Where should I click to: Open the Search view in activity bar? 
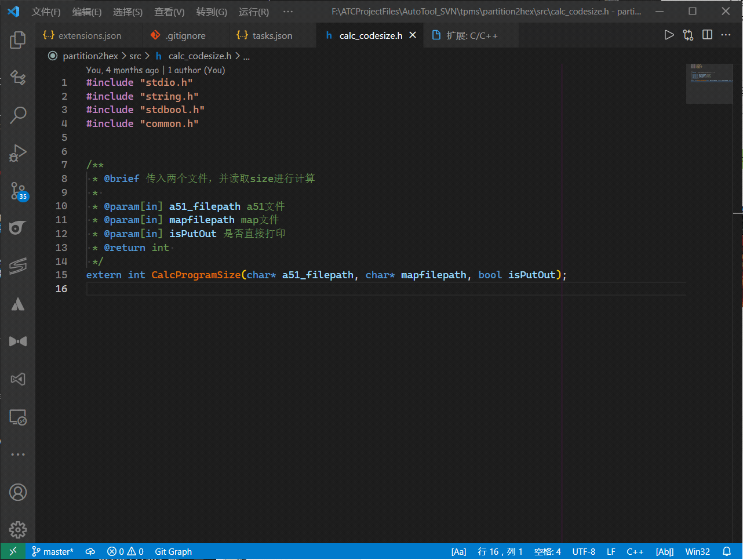pyautogui.click(x=18, y=115)
